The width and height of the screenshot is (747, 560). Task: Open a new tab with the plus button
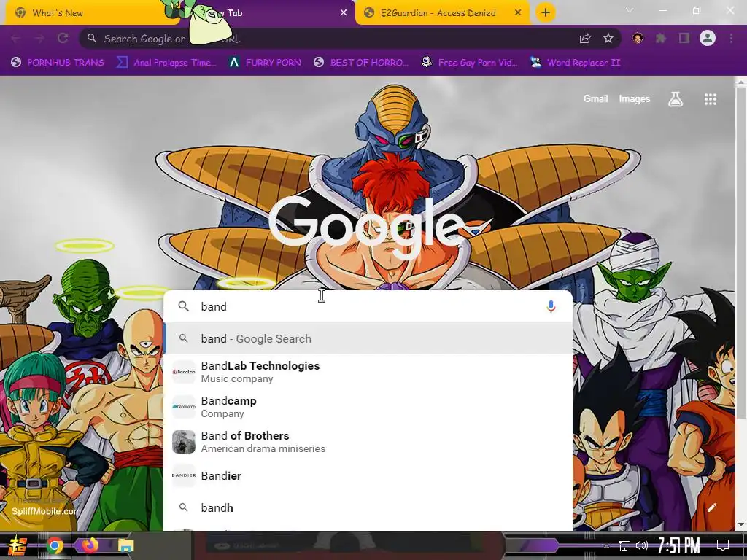pos(546,13)
